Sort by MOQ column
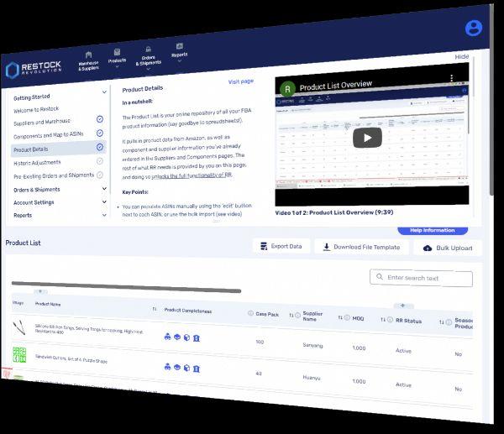Image resolution: width=504 pixels, height=434 pixels. [383, 320]
